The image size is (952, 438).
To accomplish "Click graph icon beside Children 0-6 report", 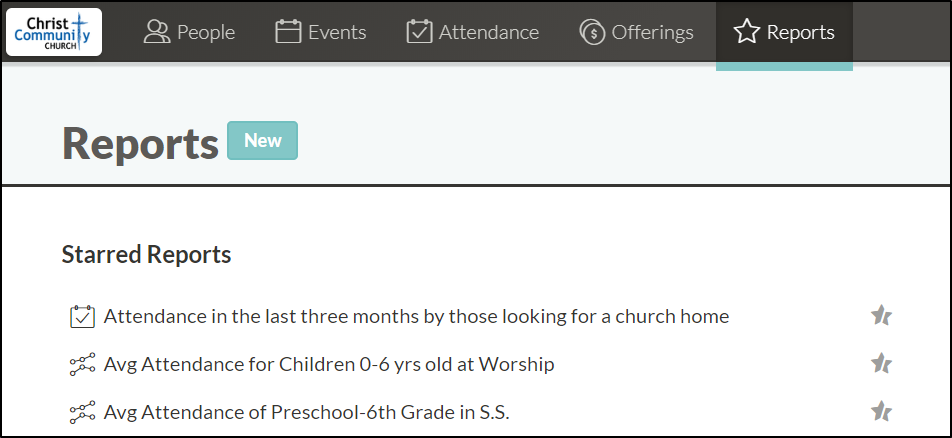I will coord(83,364).
